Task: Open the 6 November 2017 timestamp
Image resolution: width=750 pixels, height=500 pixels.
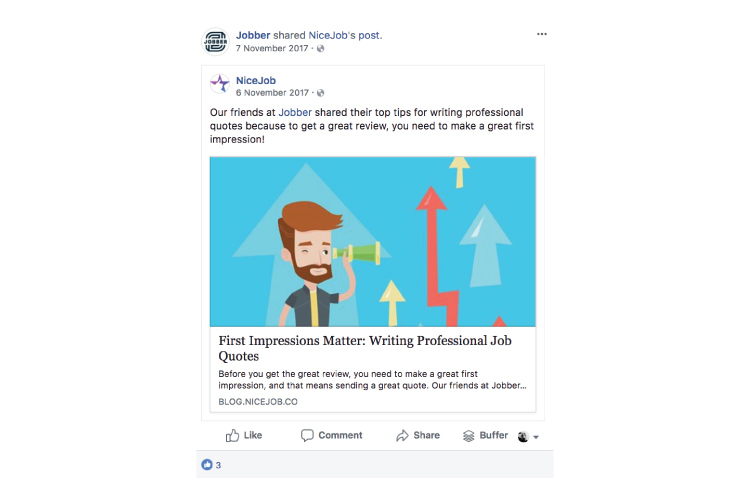Action: [272, 93]
